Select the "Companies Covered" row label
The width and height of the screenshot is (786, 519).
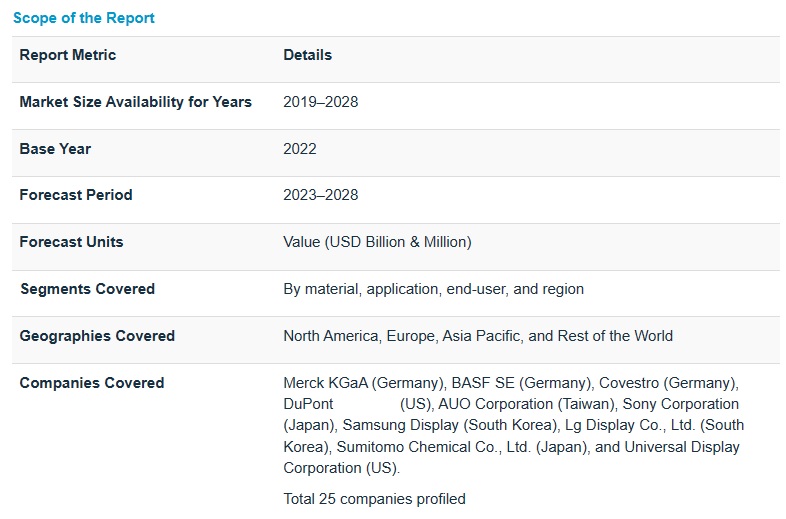(x=92, y=383)
